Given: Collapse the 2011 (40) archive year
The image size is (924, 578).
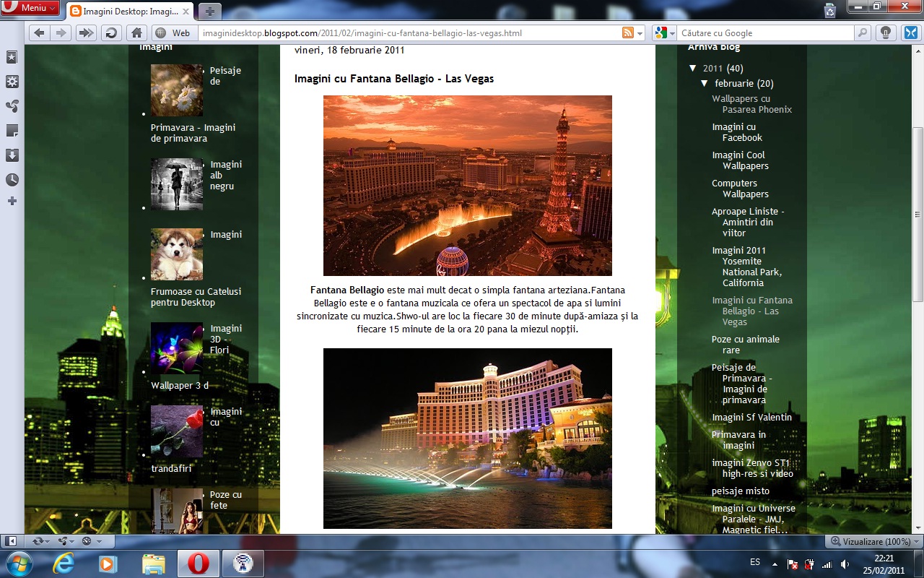Looking at the screenshot, I should click(x=694, y=69).
